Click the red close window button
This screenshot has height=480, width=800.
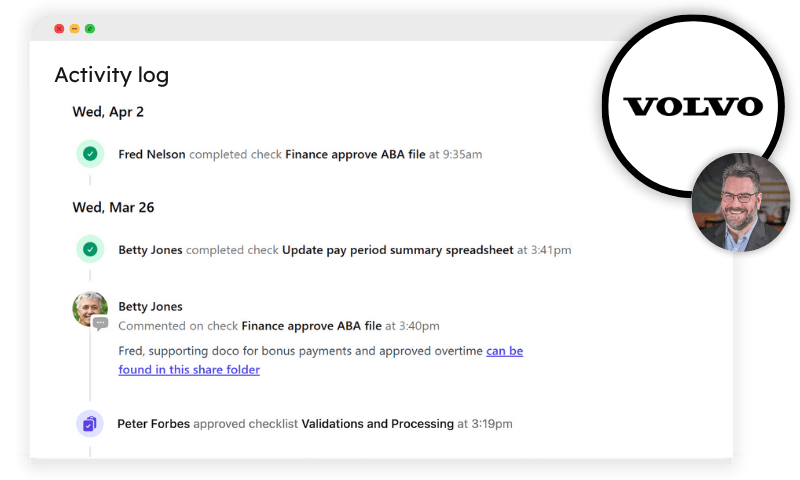pos(59,29)
